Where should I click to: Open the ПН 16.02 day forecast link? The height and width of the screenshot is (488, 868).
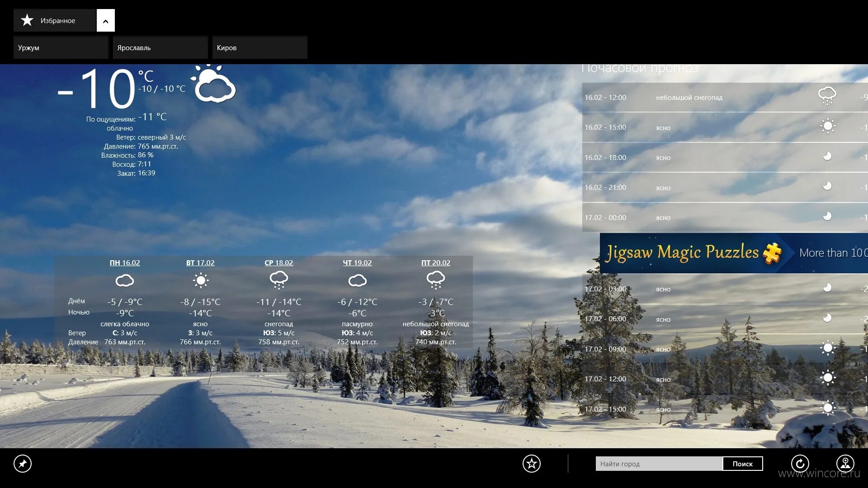(125, 263)
